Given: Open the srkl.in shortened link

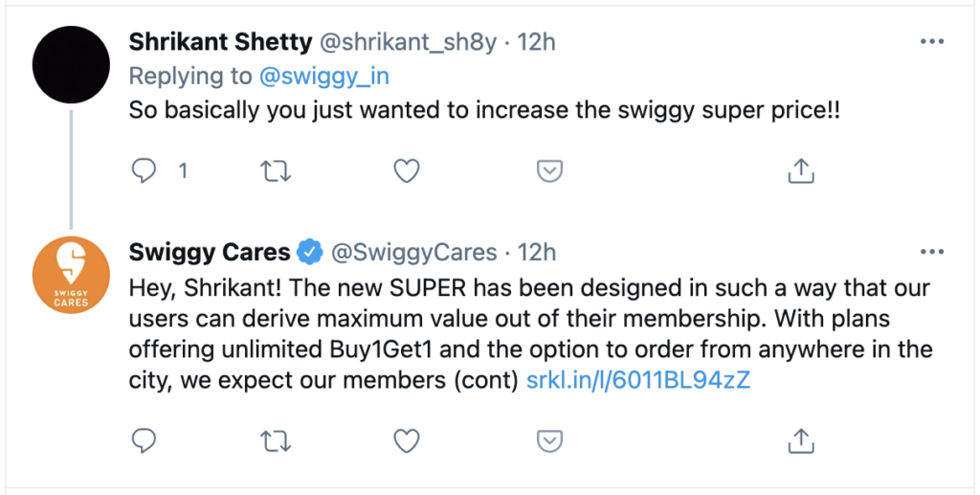Looking at the screenshot, I should [x=638, y=380].
